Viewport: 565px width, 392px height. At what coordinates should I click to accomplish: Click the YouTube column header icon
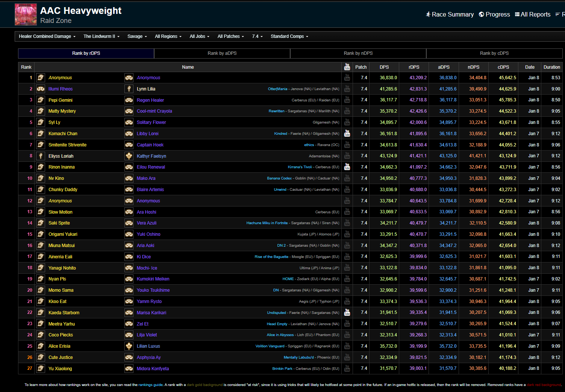coord(347,67)
